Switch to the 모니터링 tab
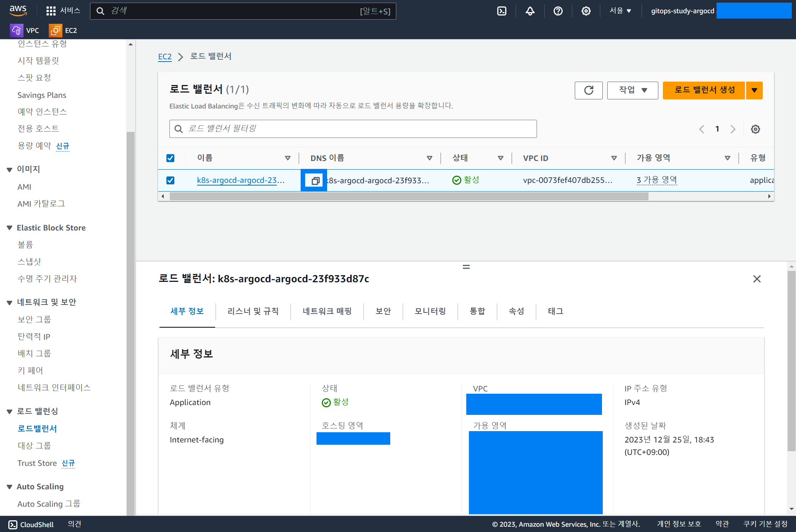The width and height of the screenshot is (796, 532). tap(430, 311)
